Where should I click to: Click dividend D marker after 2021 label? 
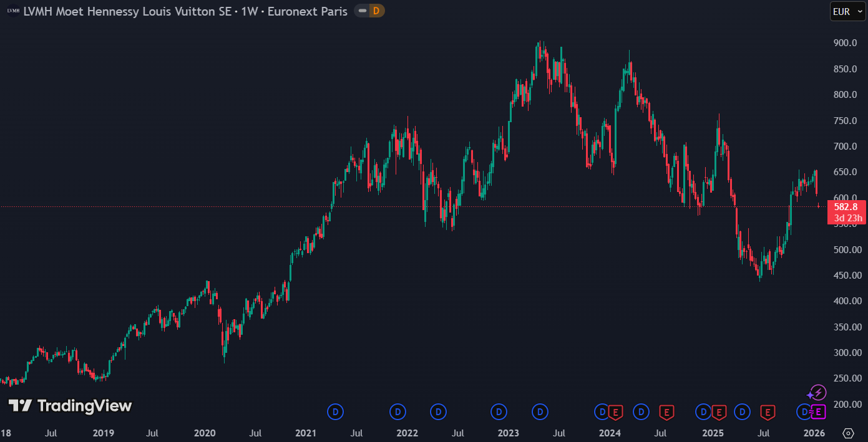click(336, 411)
